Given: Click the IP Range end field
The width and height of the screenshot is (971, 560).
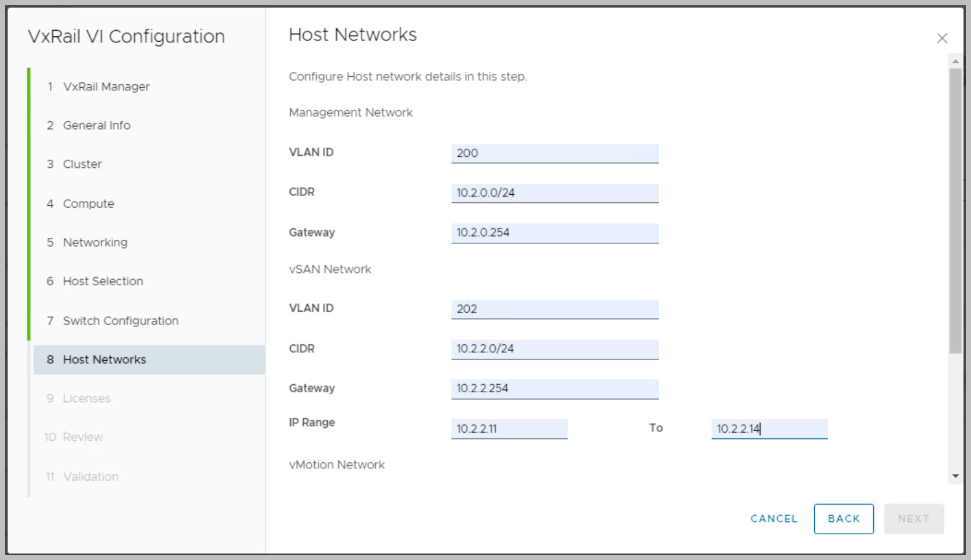Looking at the screenshot, I should pos(769,428).
